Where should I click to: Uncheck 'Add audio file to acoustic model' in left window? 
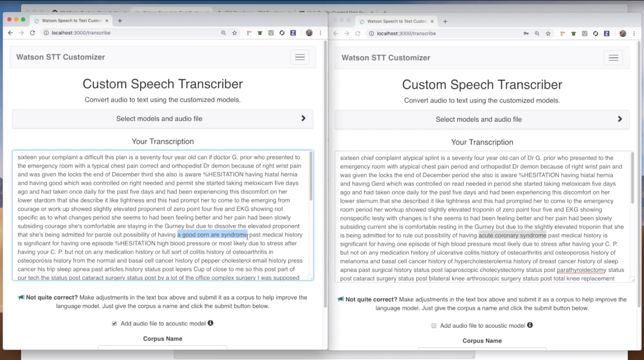114,323
